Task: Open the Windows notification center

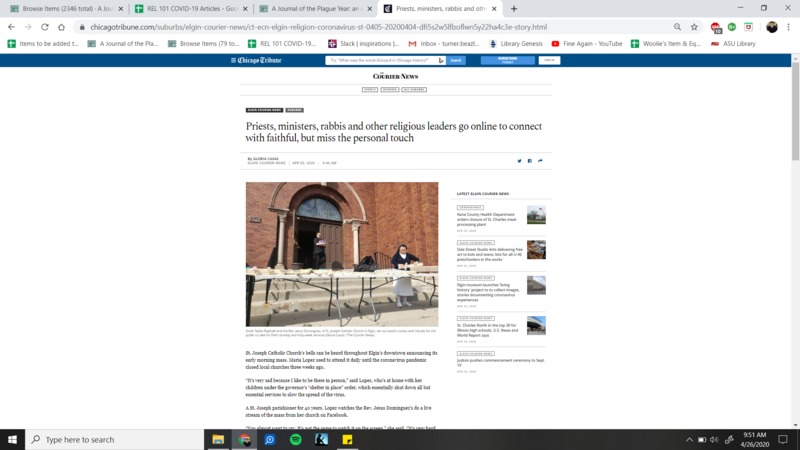Action: 783,439
